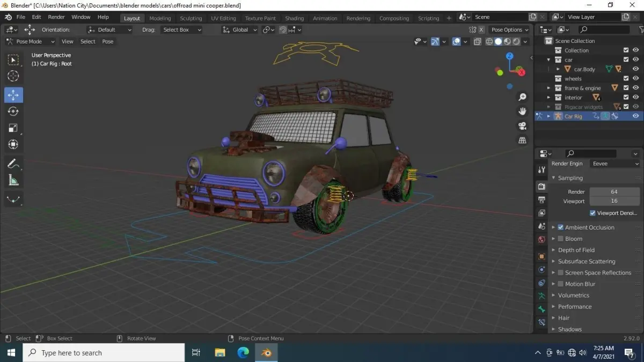Open the Object properties tab
The height and width of the screenshot is (362, 644).
(x=541, y=256)
